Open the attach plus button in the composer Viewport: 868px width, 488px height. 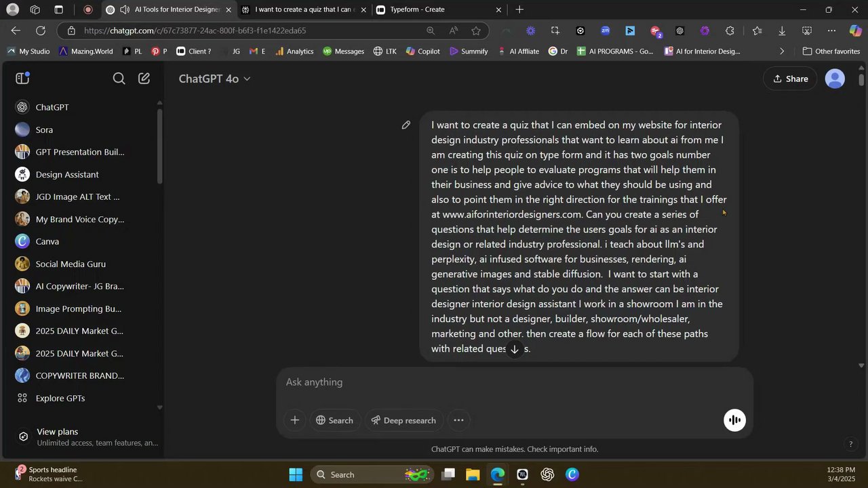point(294,420)
